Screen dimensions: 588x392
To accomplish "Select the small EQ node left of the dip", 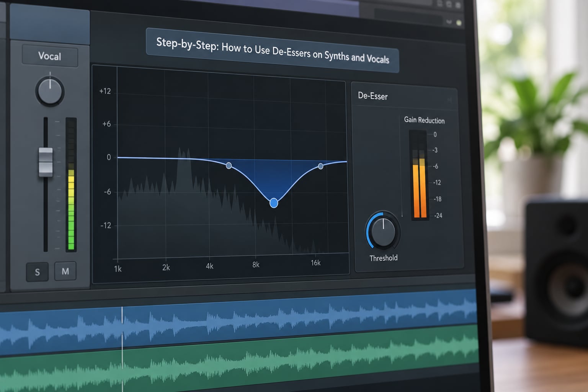I will pos(229,166).
